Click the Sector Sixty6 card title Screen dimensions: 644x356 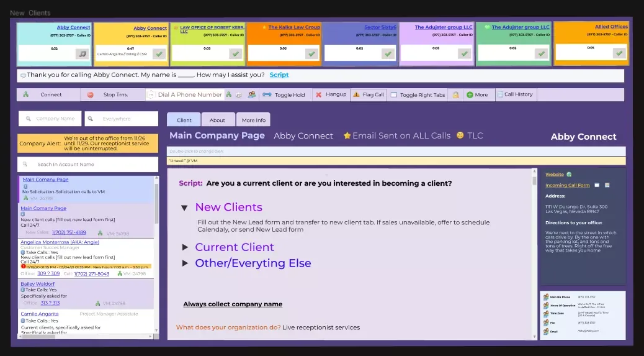click(x=380, y=27)
